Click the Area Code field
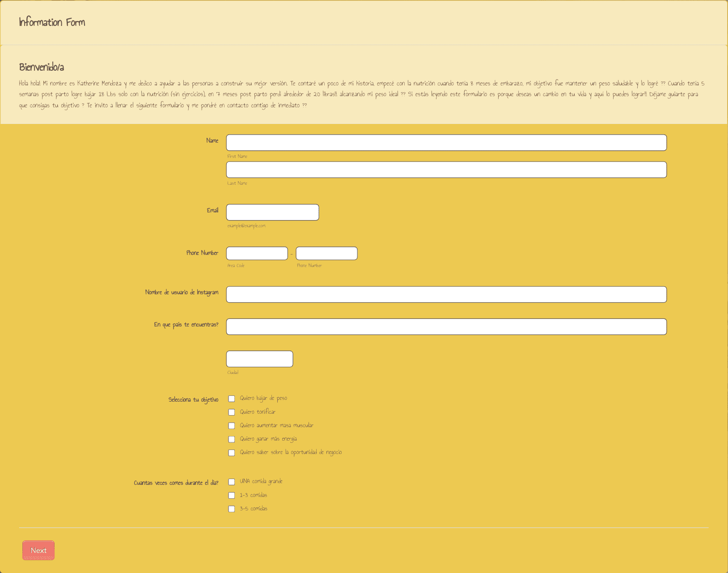The image size is (728, 573). click(257, 254)
